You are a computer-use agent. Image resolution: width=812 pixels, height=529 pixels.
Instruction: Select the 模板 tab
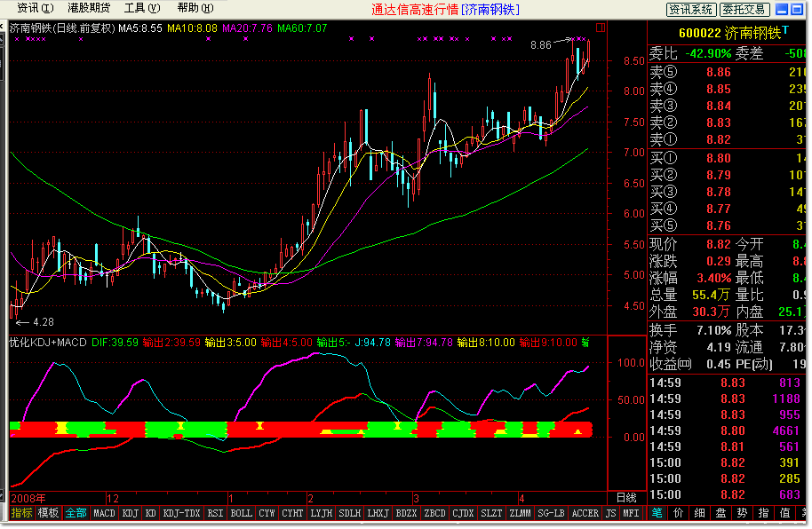coord(48,513)
